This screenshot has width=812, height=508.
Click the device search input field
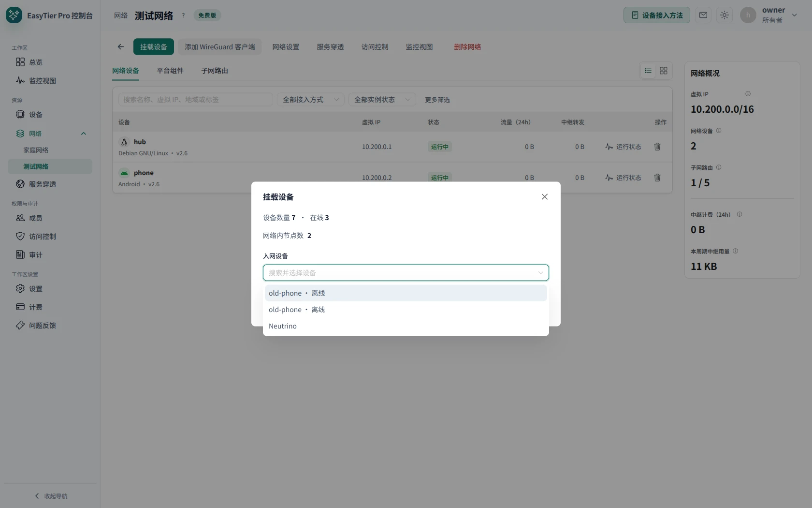click(x=195, y=100)
